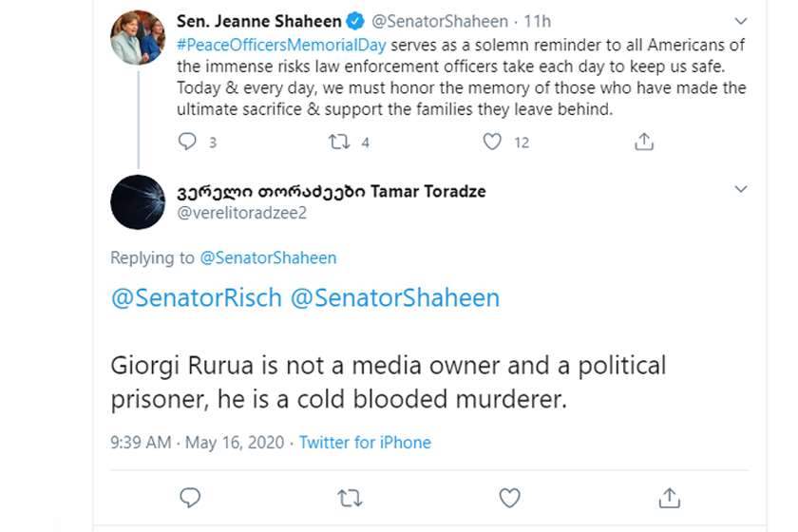Open the @verelitoradzee2 handle
Image resolution: width=798 pixels, height=532 pixels.
(x=241, y=213)
